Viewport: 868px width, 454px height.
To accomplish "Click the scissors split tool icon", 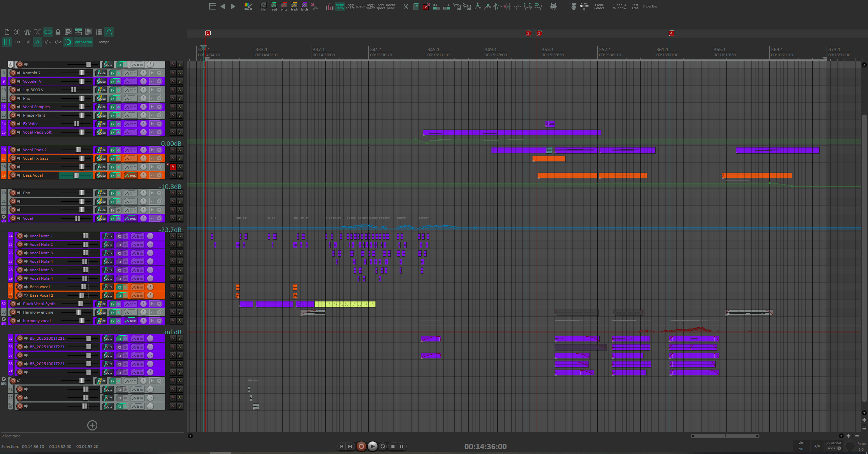I will click(x=406, y=6).
